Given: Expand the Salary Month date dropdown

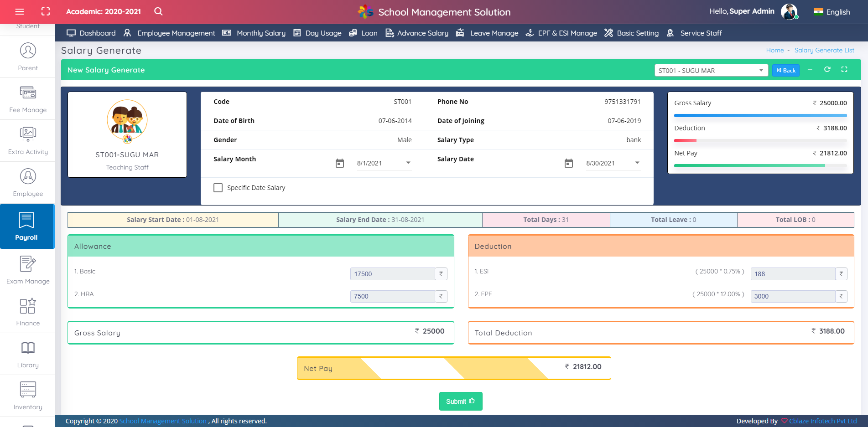Looking at the screenshot, I should [408, 163].
